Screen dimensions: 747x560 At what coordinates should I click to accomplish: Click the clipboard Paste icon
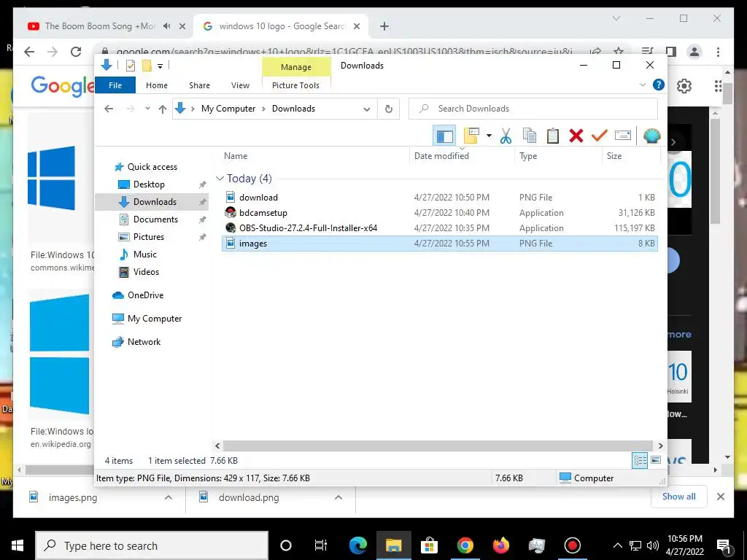(x=553, y=136)
